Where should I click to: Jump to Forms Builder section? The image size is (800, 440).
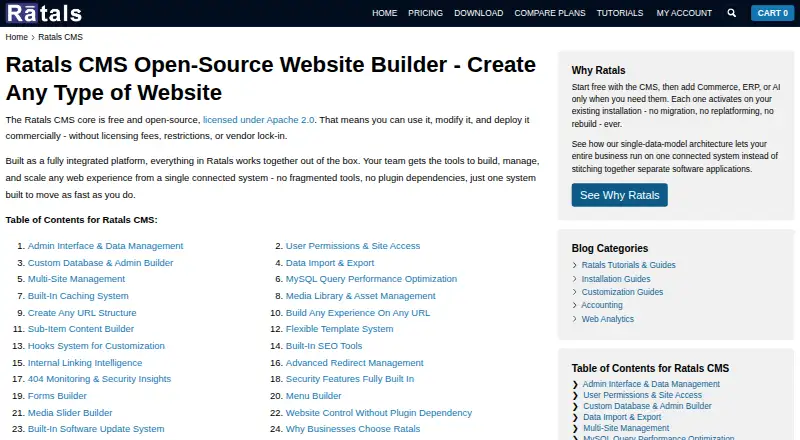[x=57, y=396]
